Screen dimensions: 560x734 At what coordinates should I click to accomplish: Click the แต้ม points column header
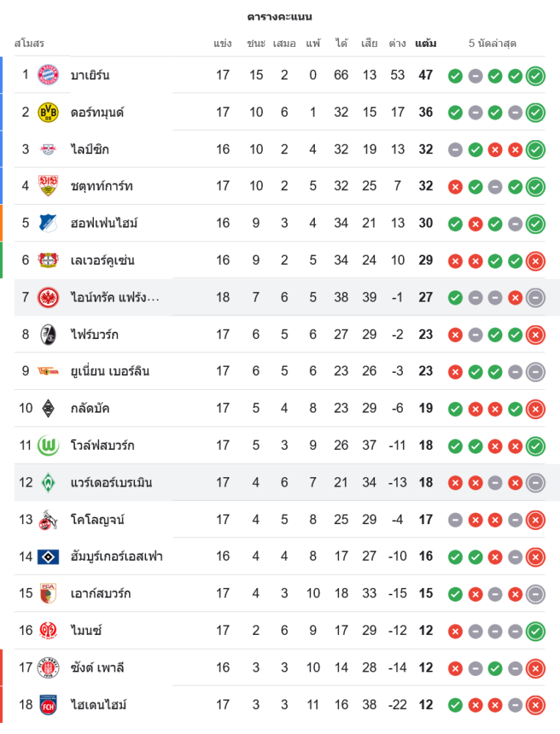point(426,43)
